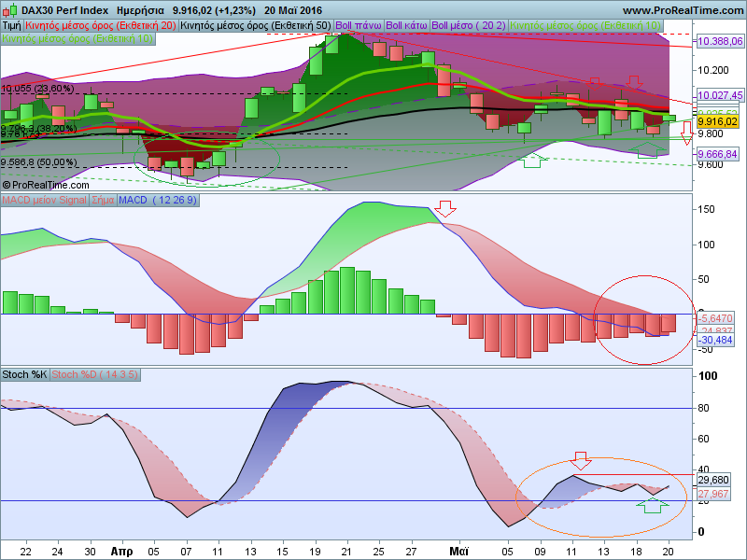747x560 pixels.
Task: Click the 24 date marker on time axis
Action: pos(58,552)
